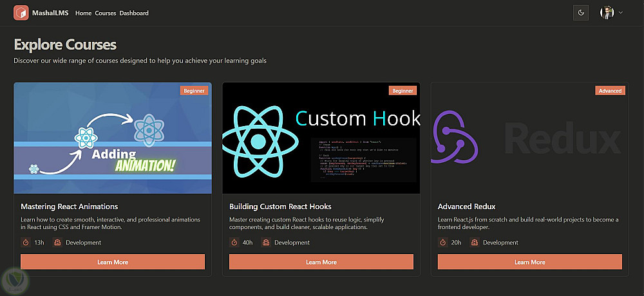The height and width of the screenshot is (296, 644).
Task: Click the Beginner badge on React Animations card
Action: 194,91
